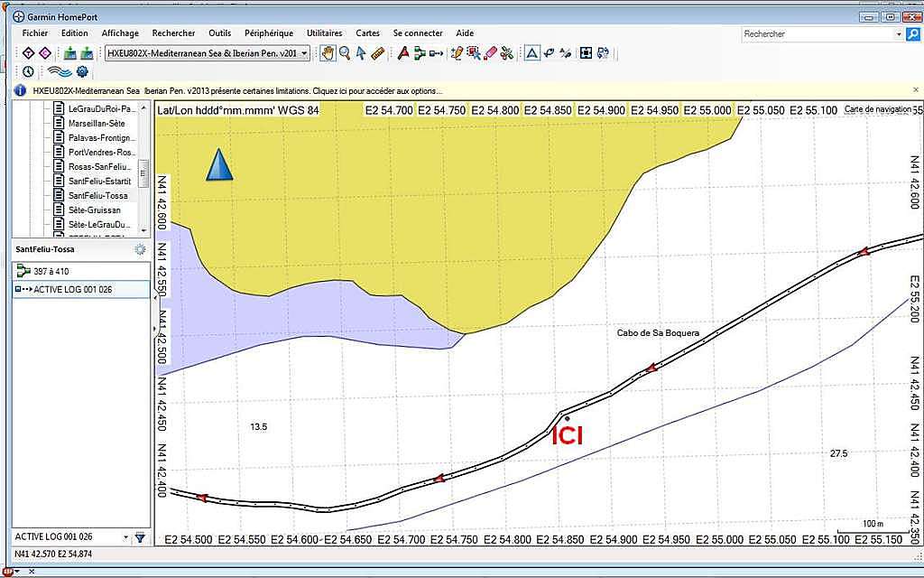Select the ACTIVE LOG 001 026 track entry
The width and height of the screenshot is (924, 578).
(x=81, y=290)
